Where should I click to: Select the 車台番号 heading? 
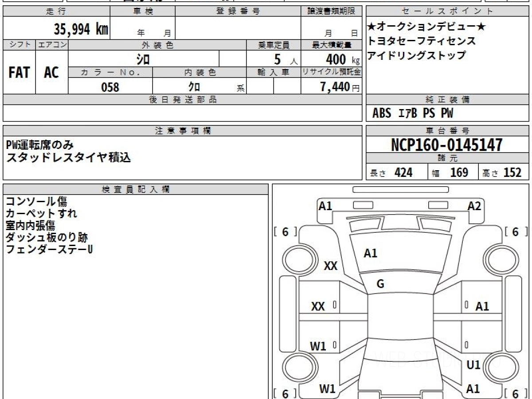tap(448, 131)
